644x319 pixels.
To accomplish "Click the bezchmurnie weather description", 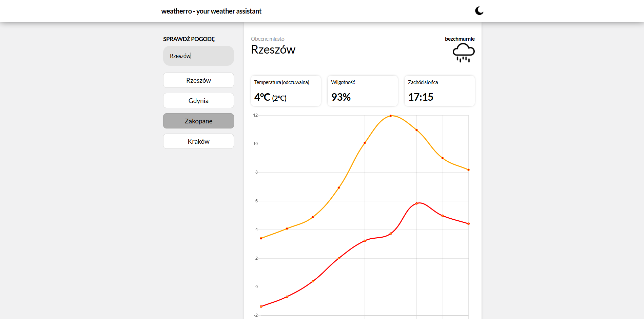I will pos(460,39).
